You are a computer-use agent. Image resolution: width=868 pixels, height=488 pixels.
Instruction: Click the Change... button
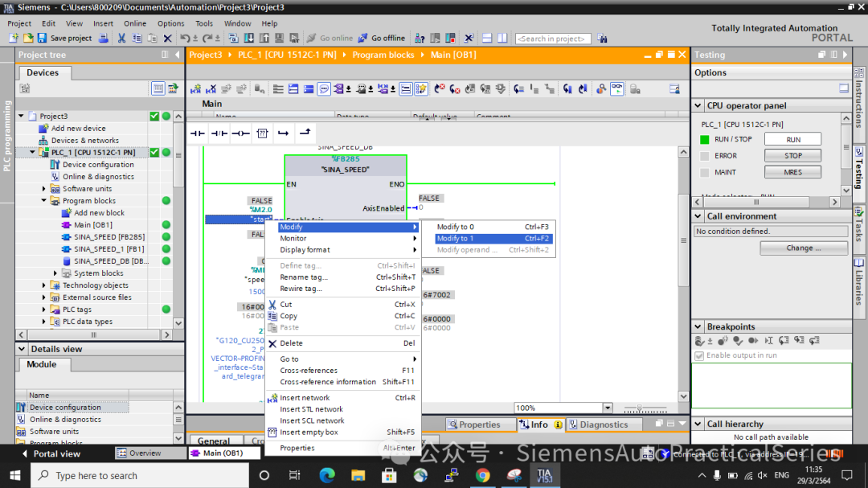pyautogui.click(x=803, y=248)
